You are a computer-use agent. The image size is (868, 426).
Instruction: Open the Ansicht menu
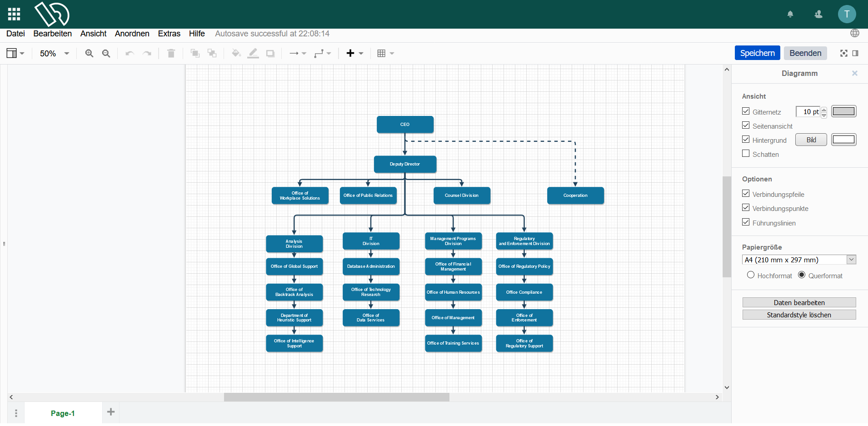(93, 34)
